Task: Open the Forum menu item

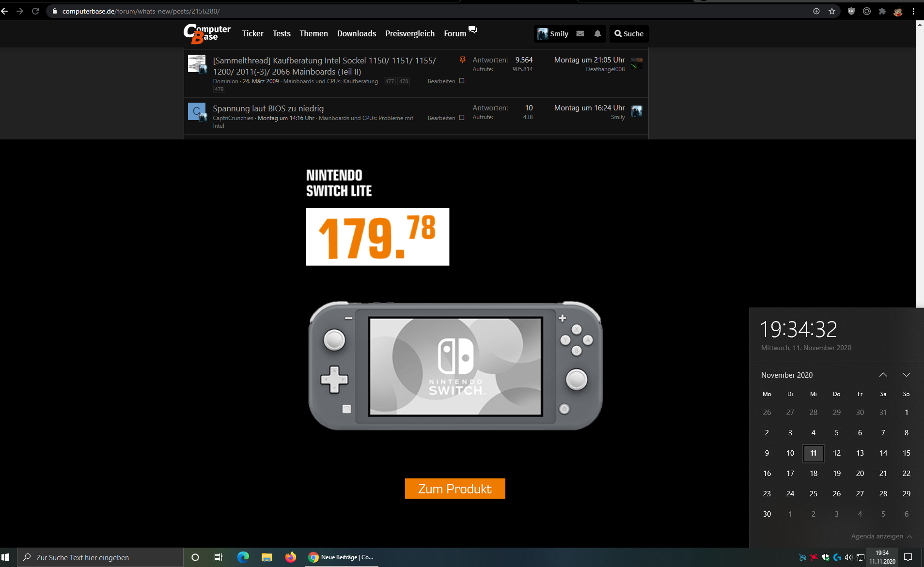Action: pyautogui.click(x=455, y=33)
